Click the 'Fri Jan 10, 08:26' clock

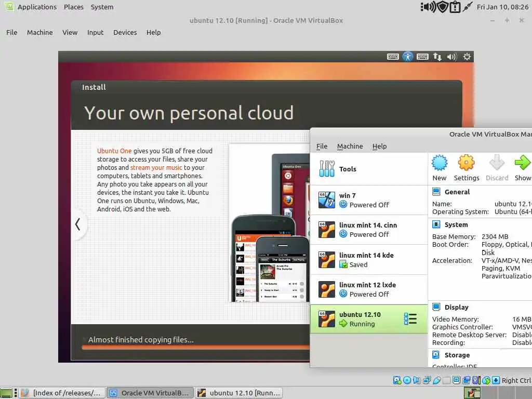pyautogui.click(x=502, y=7)
